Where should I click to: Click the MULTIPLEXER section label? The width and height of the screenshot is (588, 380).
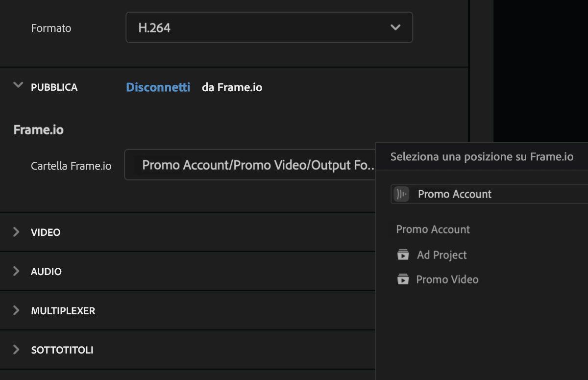(x=63, y=311)
